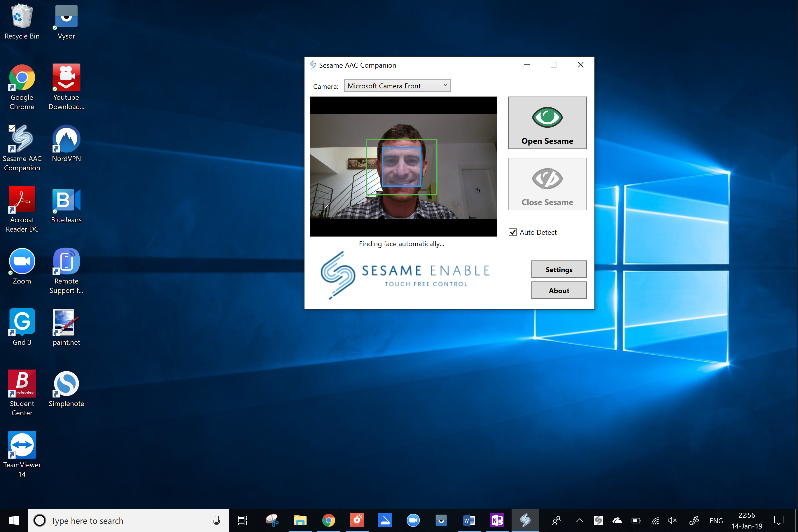Open the Windows Ink pen tray icon
Viewport: 798px width, 532px height.
point(694,520)
